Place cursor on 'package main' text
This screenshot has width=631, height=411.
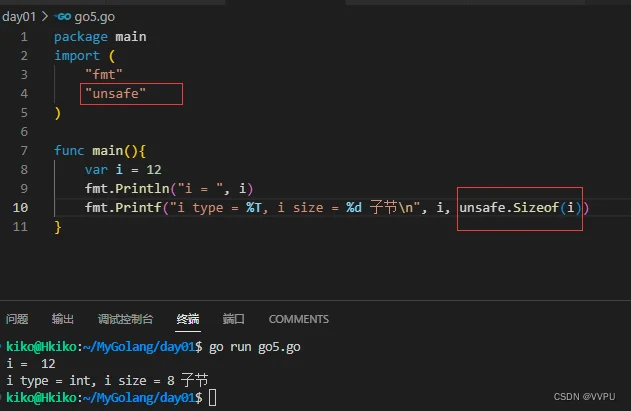tap(100, 37)
